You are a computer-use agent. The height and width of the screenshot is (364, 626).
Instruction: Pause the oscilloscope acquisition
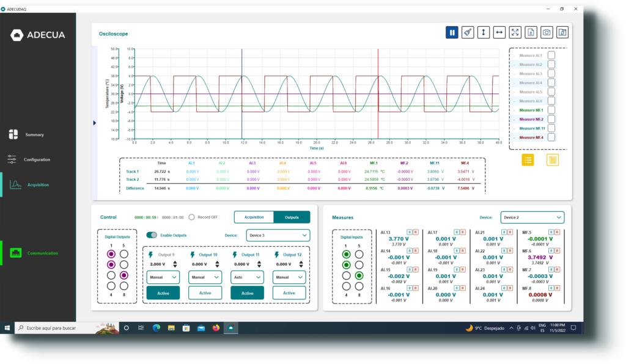click(x=452, y=32)
